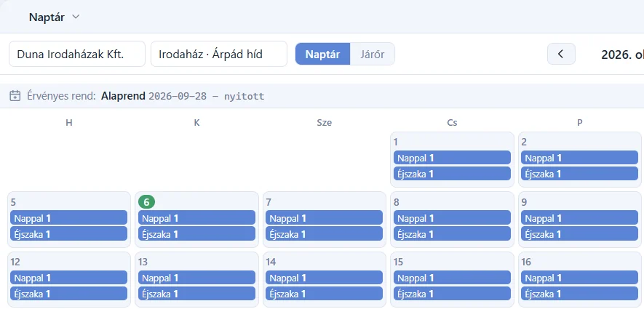Go to previous month with left chevron
Image resolution: width=644 pixels, height=309 pixels.
561,54
